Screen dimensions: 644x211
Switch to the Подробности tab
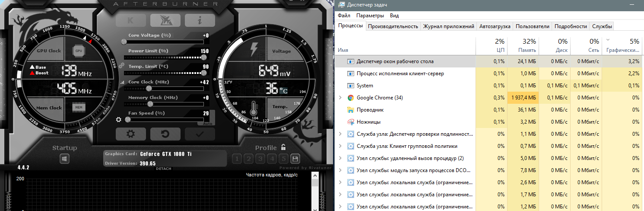[x=571, y=26]
